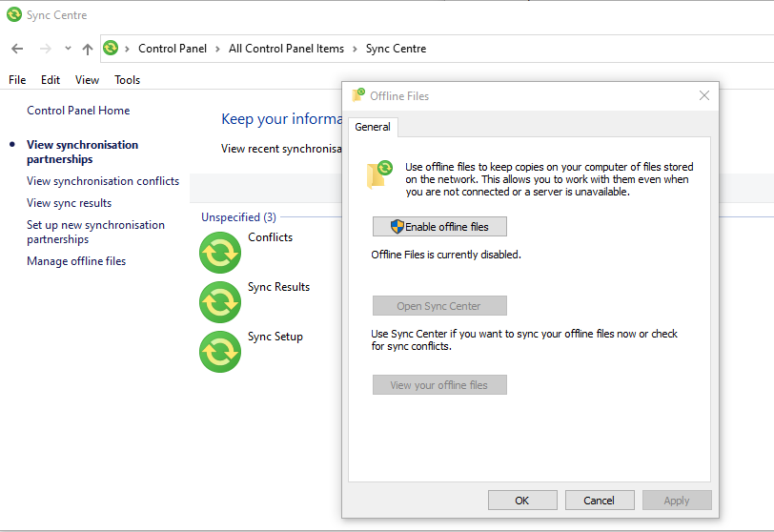Expand the chevron after Control Panel in the address bar

pyautogui.click(x=217, y=49)
